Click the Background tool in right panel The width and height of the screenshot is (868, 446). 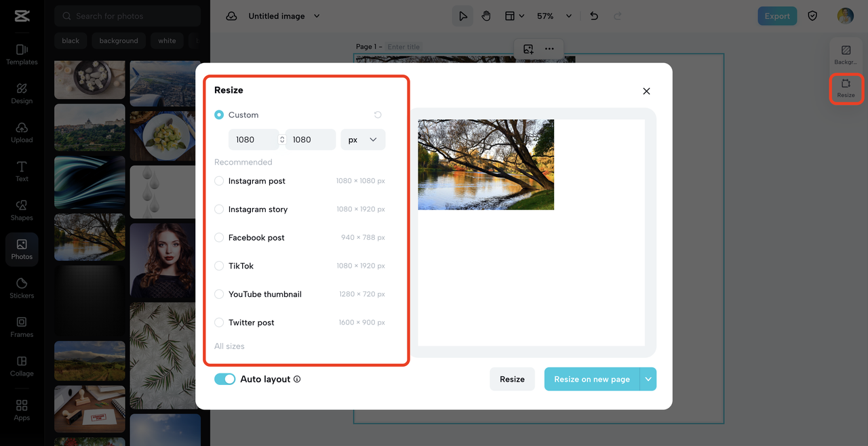click(846, 55)
